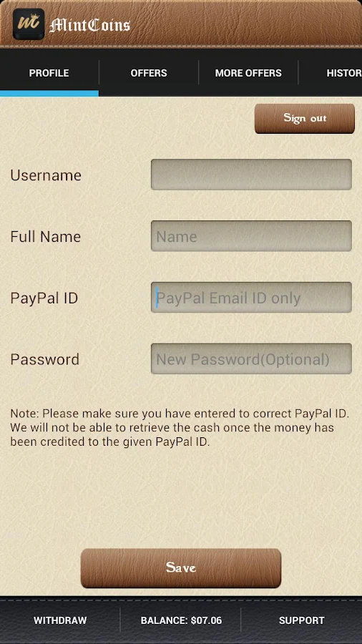Click the MintCoins title text
This screenshot has width=362, height=644.
click(x=90, y=25)
